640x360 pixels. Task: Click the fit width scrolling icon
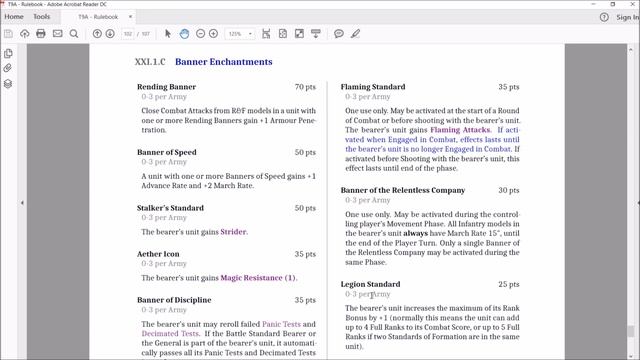click(266, 34)
